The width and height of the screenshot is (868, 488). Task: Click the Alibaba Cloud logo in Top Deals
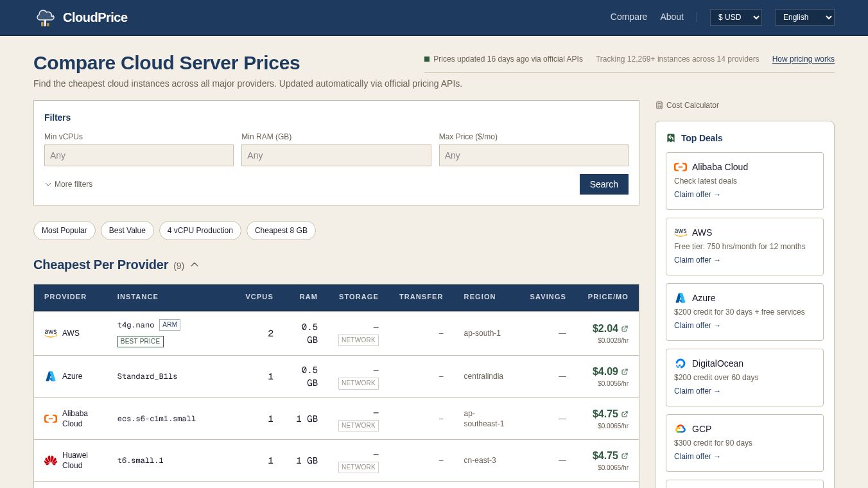pos(681,167)
